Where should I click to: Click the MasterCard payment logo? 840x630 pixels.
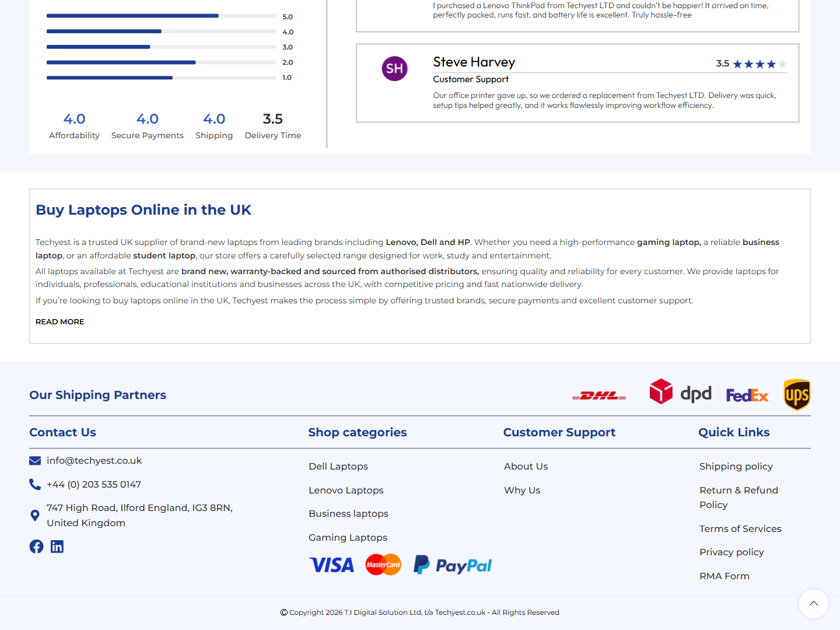[x=383, y=565]
